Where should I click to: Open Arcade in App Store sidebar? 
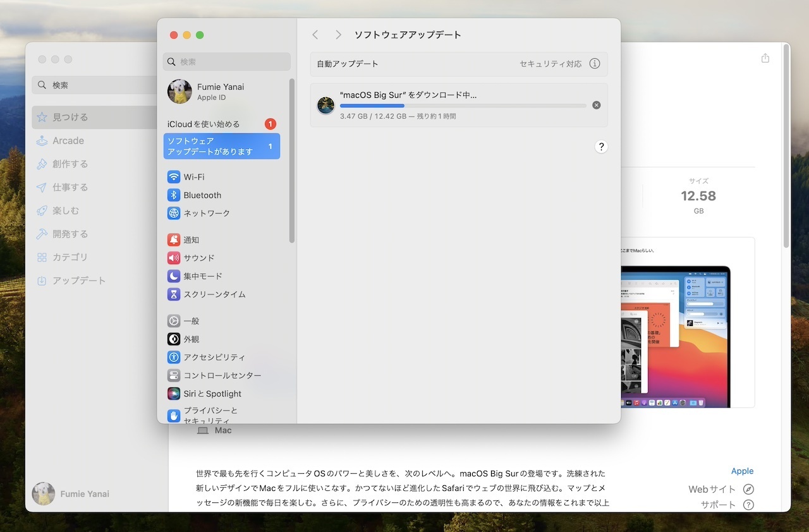click(68, 141)
